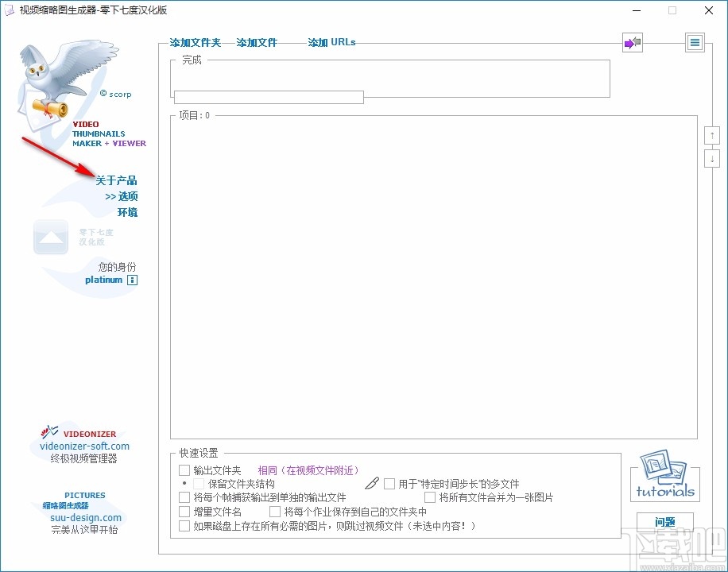Click the gray up-arrow eject button

point(51,237)
